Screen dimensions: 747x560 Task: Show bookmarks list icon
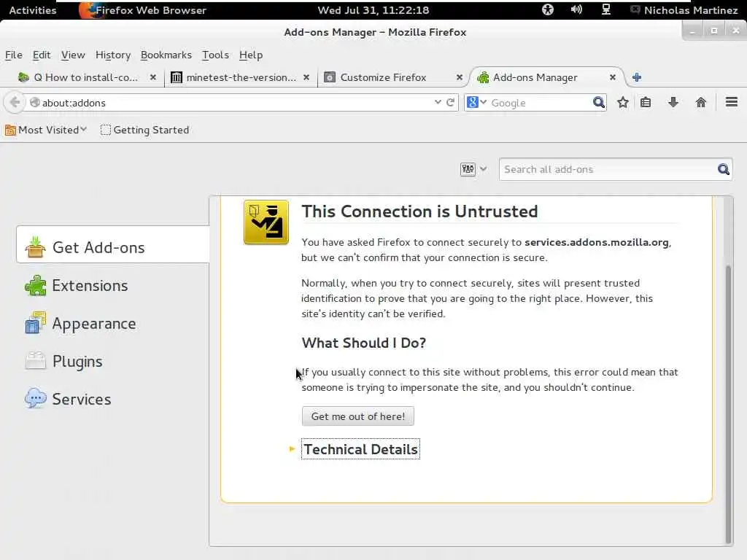646,102
